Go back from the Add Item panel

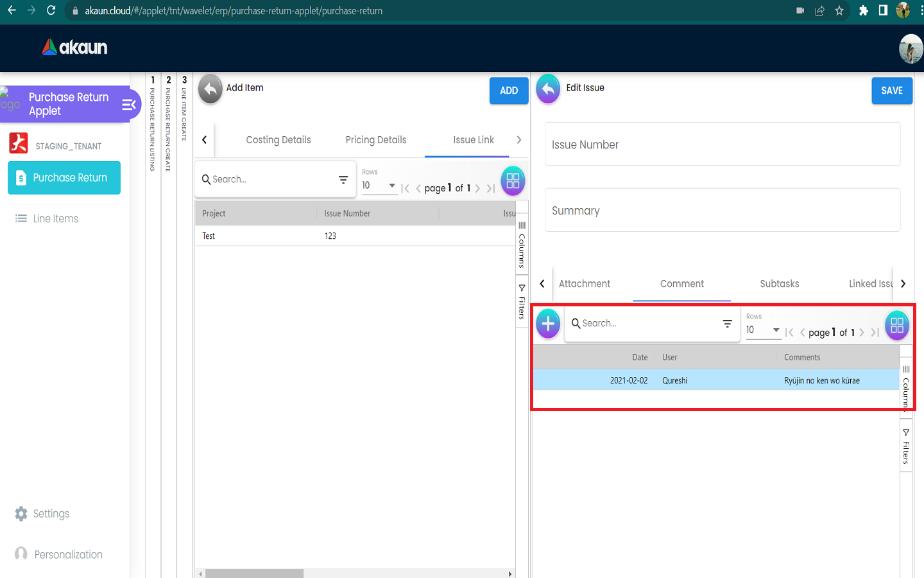[210, 89]
